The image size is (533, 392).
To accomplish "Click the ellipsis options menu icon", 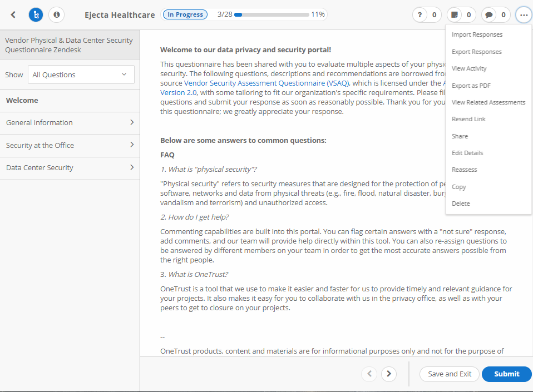I will tap(524, 14).
